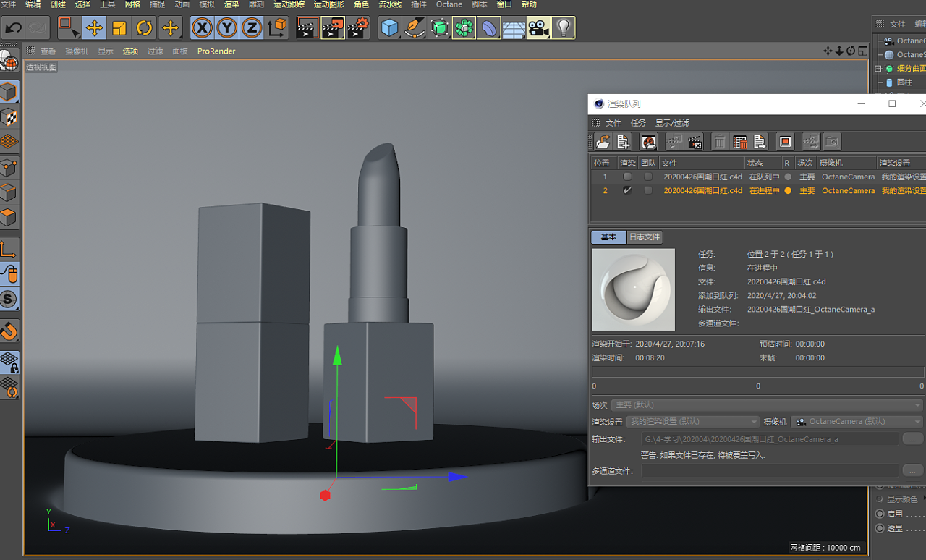Viewport: 926px width, 560px height.
Task: Open the 渲染 menu in main menu bar
Action: coord(231,4)
